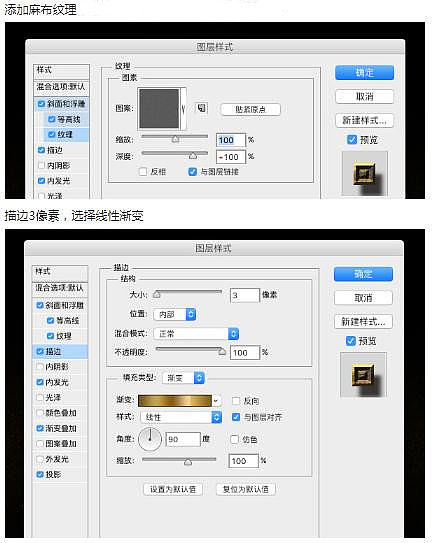The image size is (436, 543).
Task: Focus the 大小 field showing 3 像素
Action: point(244,295)
